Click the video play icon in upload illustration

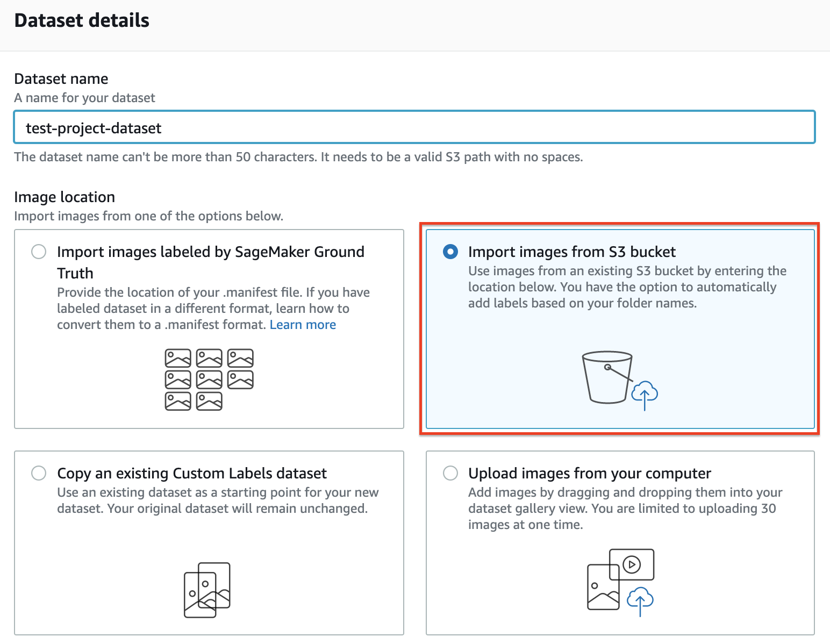pos(632,564)
